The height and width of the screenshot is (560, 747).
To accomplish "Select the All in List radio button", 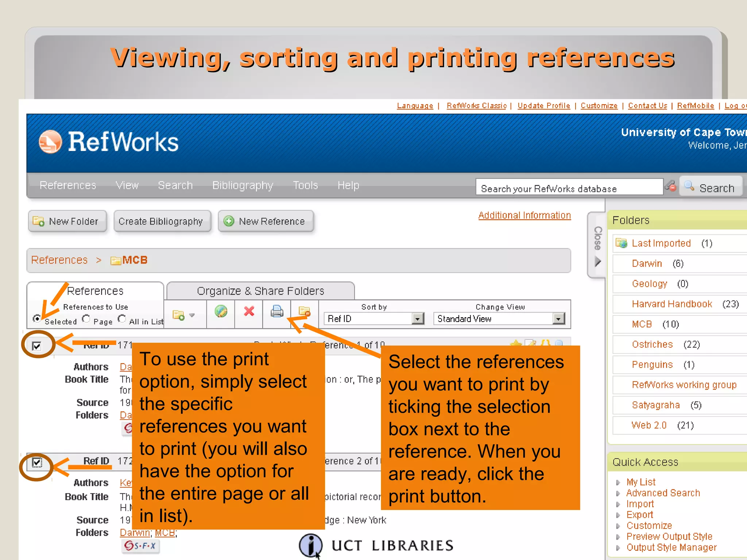I will [122, 319].
